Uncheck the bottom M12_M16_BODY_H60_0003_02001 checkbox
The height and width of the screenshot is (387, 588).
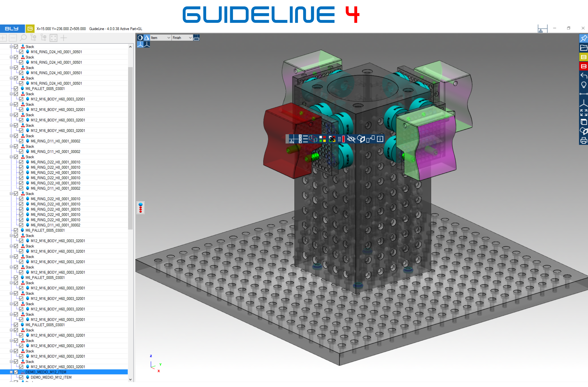(21, 367)
